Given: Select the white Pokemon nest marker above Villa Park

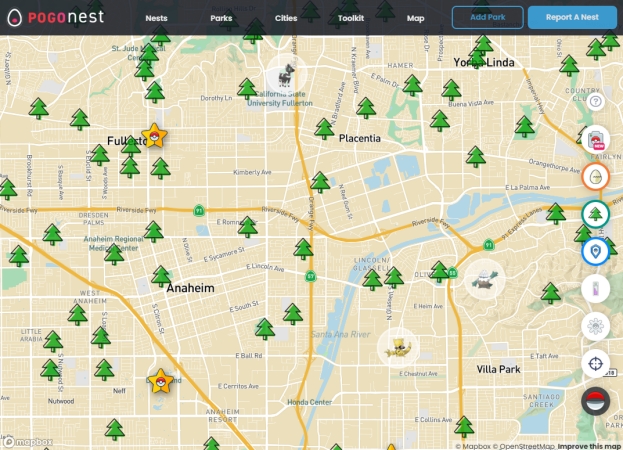Looking at the screenshot, I should point(485,279).
